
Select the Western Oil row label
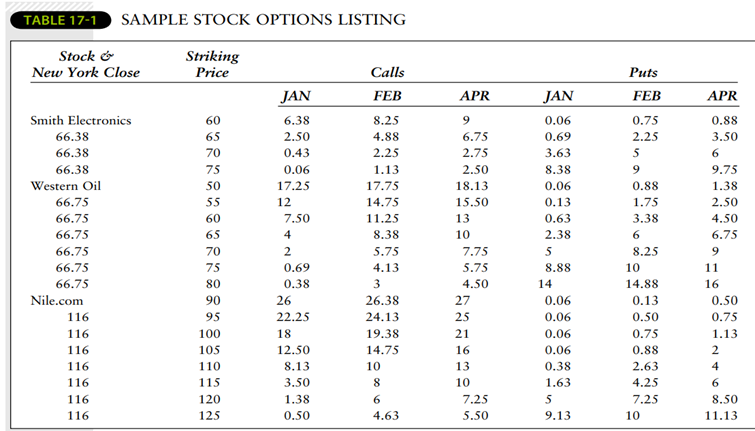click(68, 186)
